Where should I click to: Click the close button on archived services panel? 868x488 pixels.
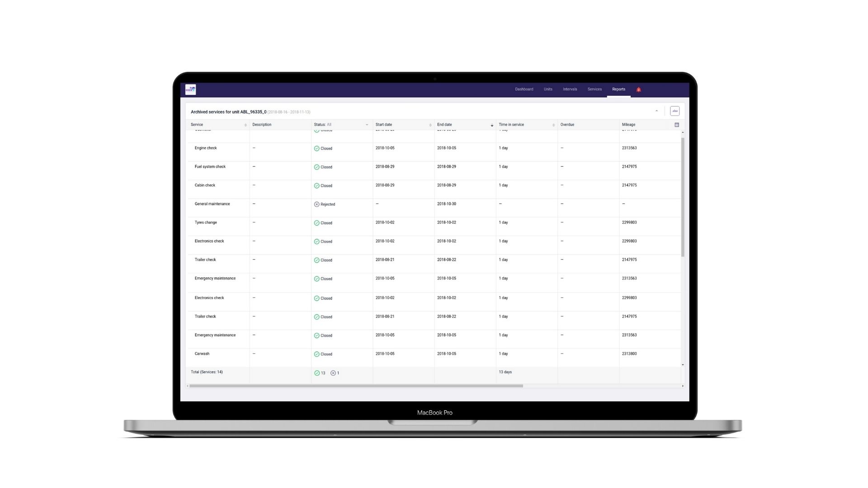coord(656,111)
